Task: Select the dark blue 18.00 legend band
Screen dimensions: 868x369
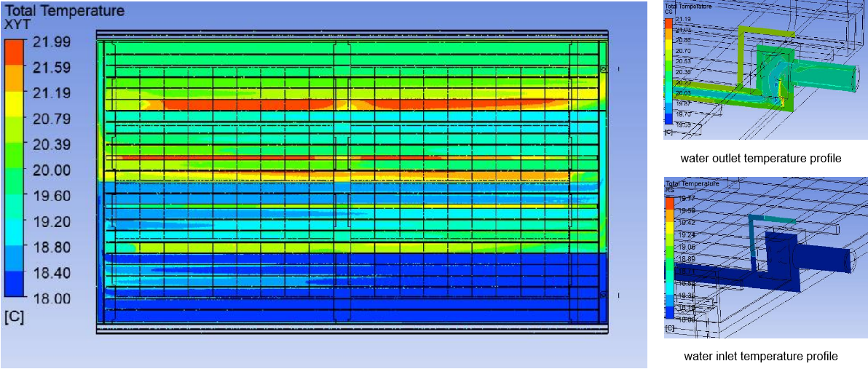Action: tap(15, 285)
